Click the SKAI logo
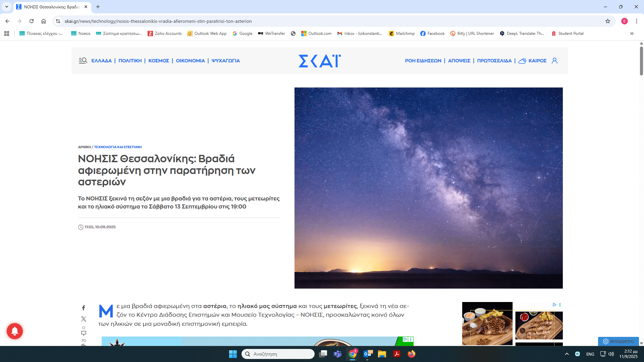The image size is (644, 362). pos(319,61)
